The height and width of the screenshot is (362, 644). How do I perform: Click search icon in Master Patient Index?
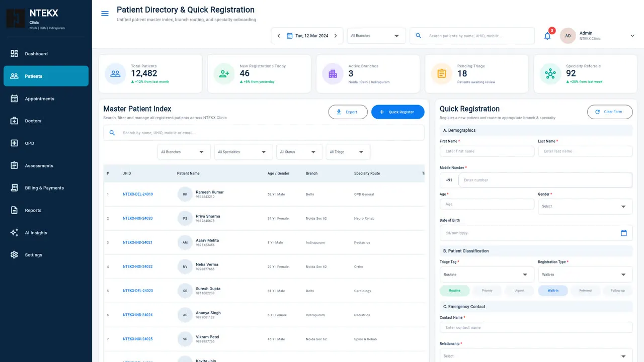pos(112,133)
